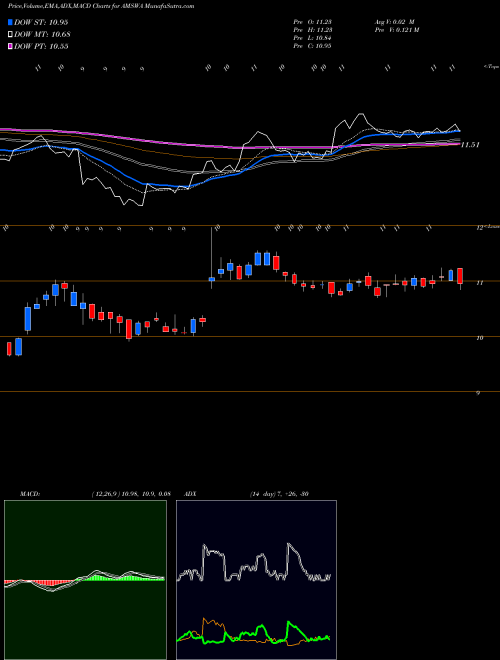
Task: Click the 'Pre O: 11.23' value
Action: [x=312, y=22]
